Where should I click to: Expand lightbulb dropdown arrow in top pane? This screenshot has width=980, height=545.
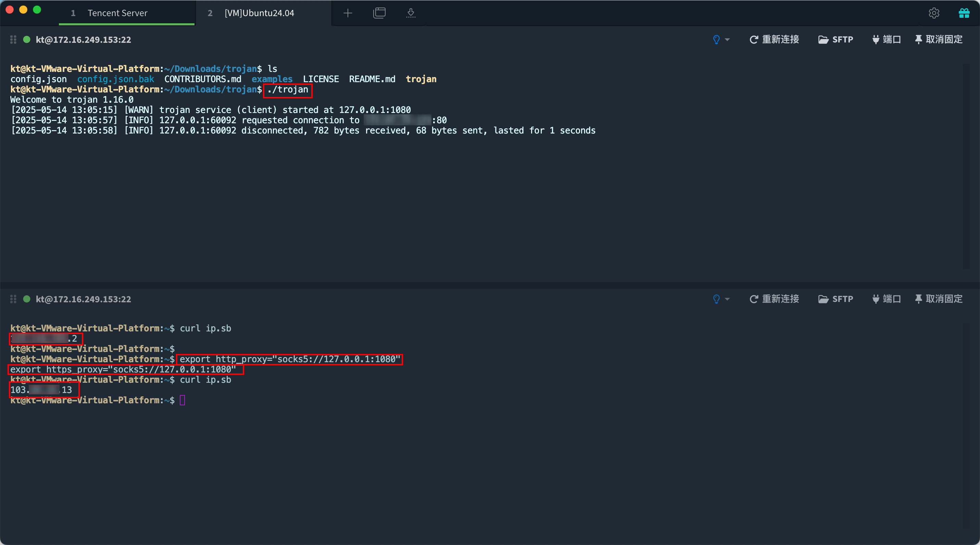point(727,40)
